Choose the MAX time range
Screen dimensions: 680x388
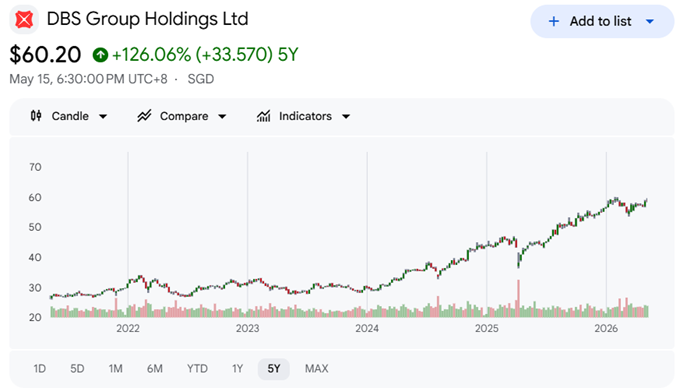coord(317,368)
